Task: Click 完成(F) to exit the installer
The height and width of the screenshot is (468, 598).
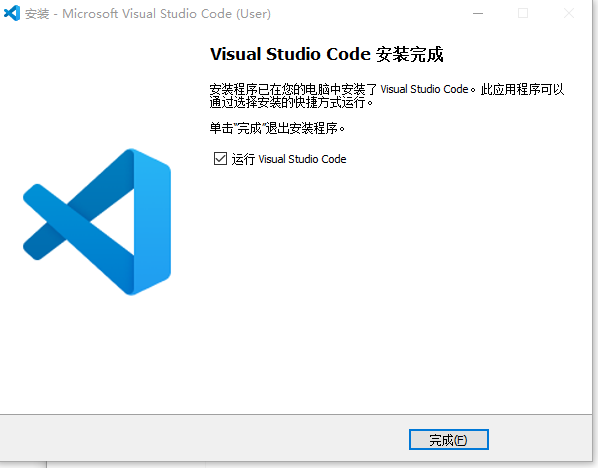Action: pyautogui.click(x=448, y=439)
